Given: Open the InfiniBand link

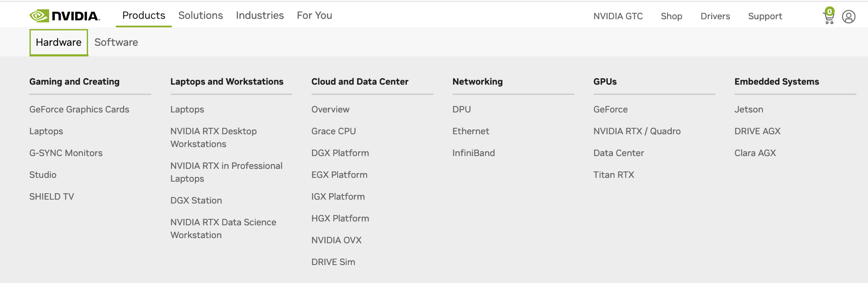Looking at the screenshot, I should coord(474,153).
